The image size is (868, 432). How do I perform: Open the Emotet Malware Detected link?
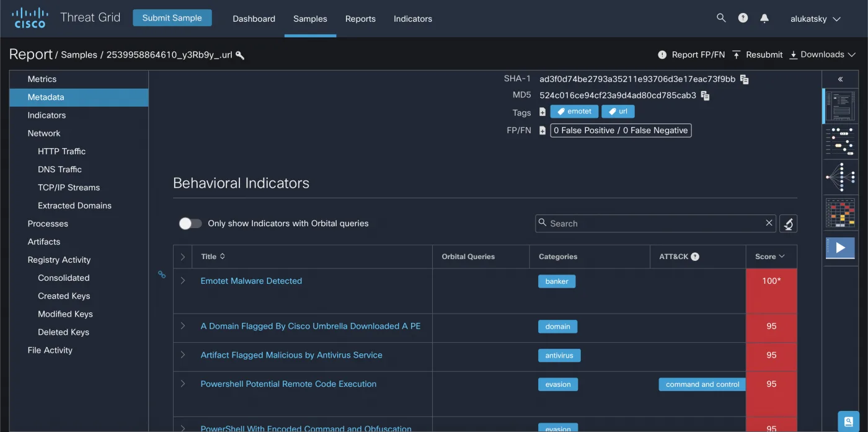tap(251, 281)
